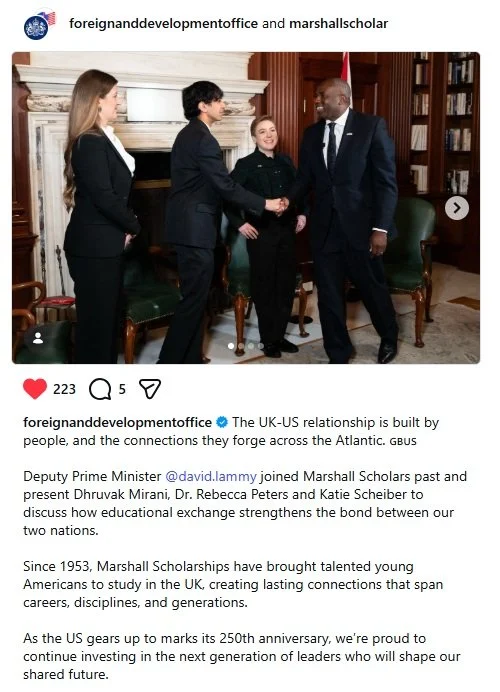
Task: Click the post photo of handshake
Action: tap(246, 208)
